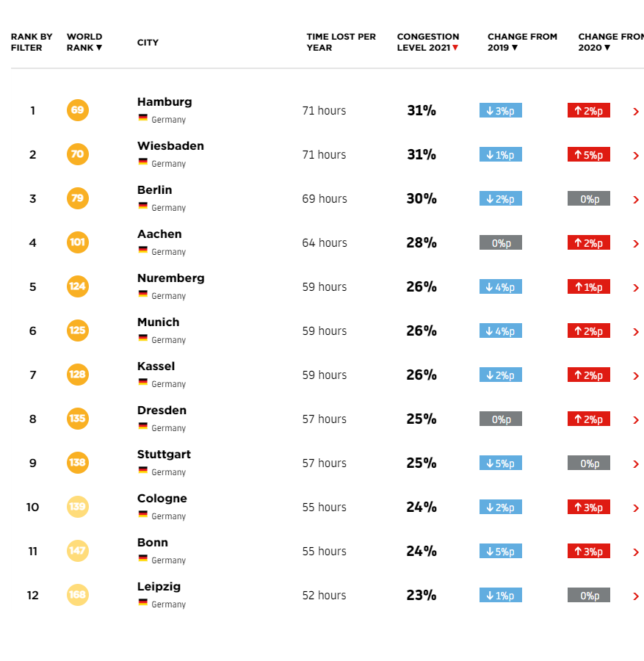Viewport: 644px width, 661px height.
Task: Click Wiesbaden's red up 5%p change badge
Action: point(588,155)
